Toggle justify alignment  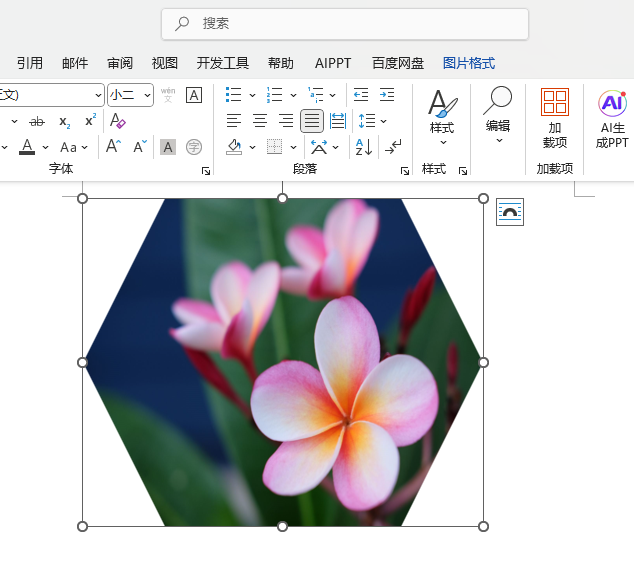pyautogui.click(x=312, y=121)
